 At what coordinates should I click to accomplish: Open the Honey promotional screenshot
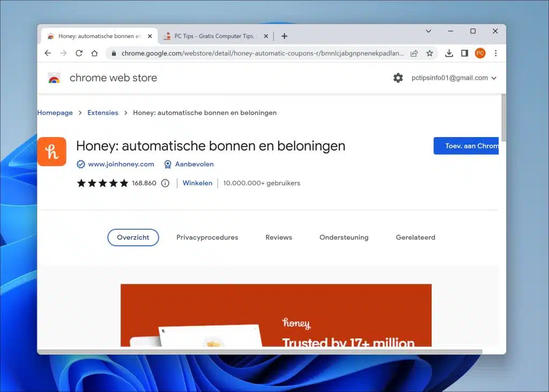[276, 315]
